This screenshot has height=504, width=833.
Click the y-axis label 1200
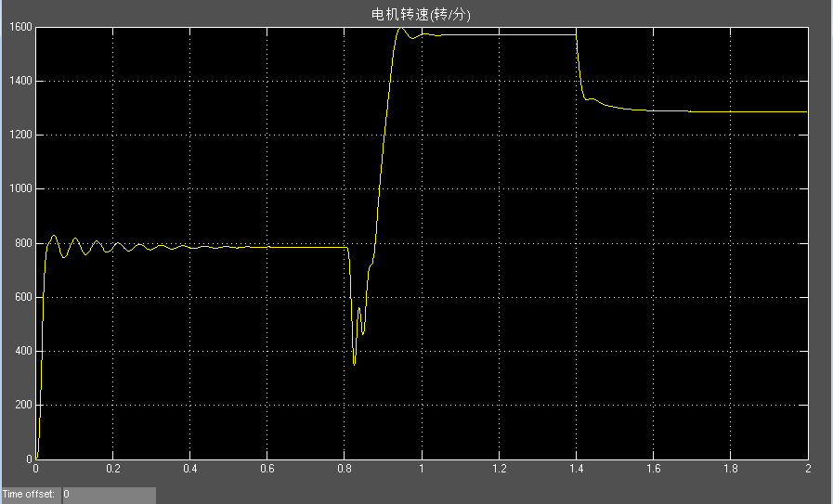pyautogui.click(x=20, y=135)
